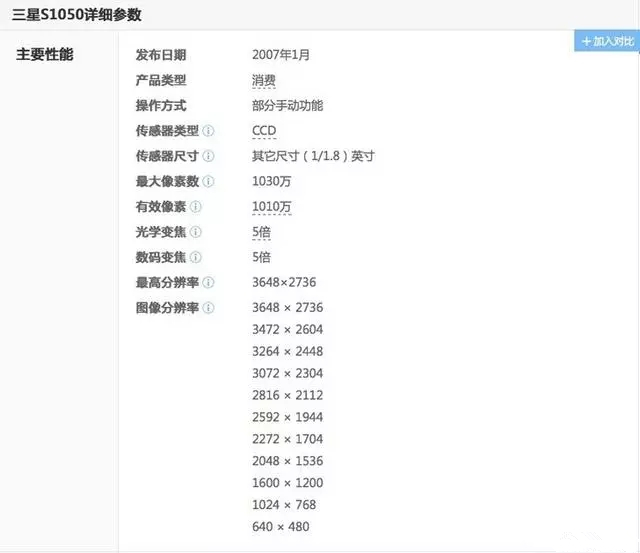640x553 pixels.
Task: Click the 加入对比 compare button
Action: click(x=607, y=41)
